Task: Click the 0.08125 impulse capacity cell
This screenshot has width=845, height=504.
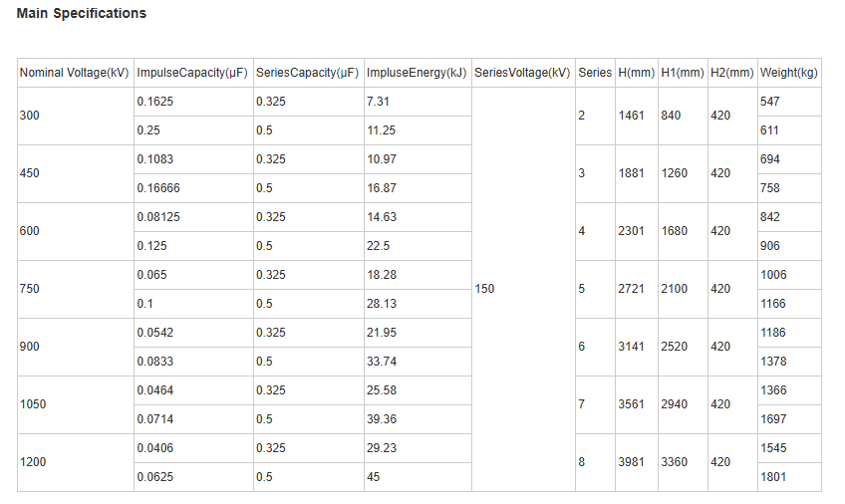Action: 193,217
